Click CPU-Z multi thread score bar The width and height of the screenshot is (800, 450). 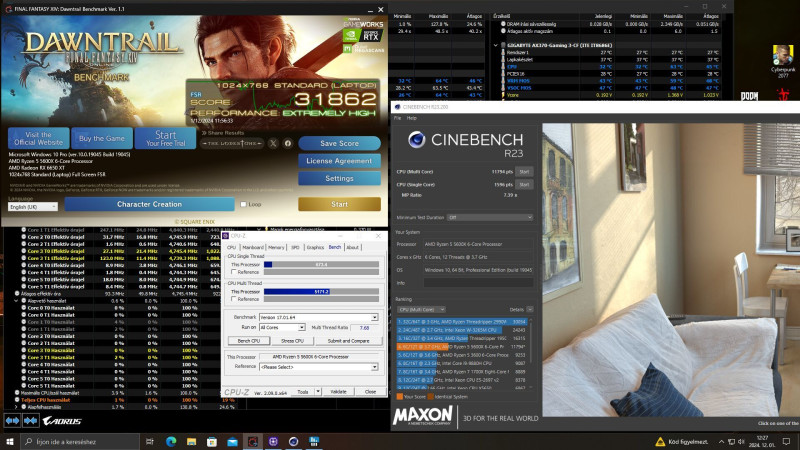[x=321, y=292]
